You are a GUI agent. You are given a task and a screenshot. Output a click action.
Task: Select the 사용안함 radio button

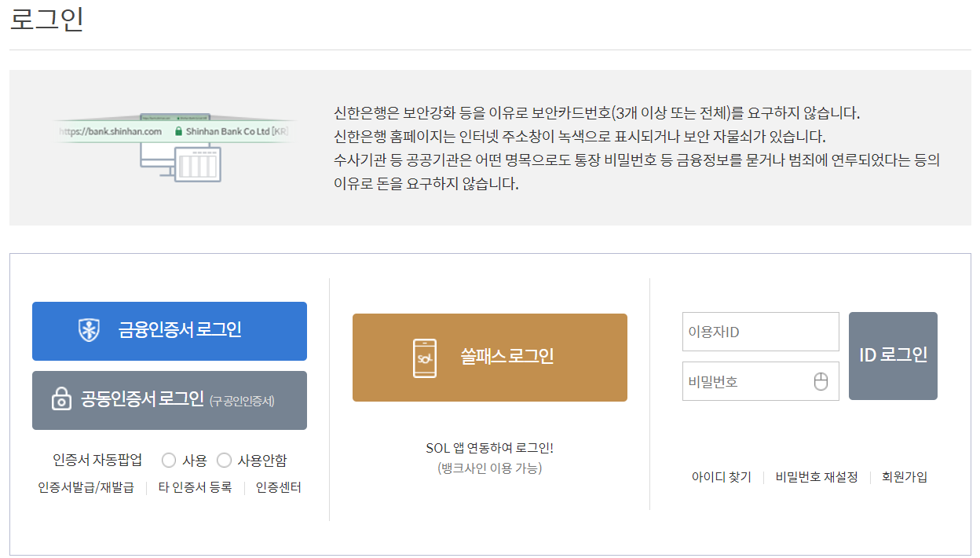[x=224, y=460]
